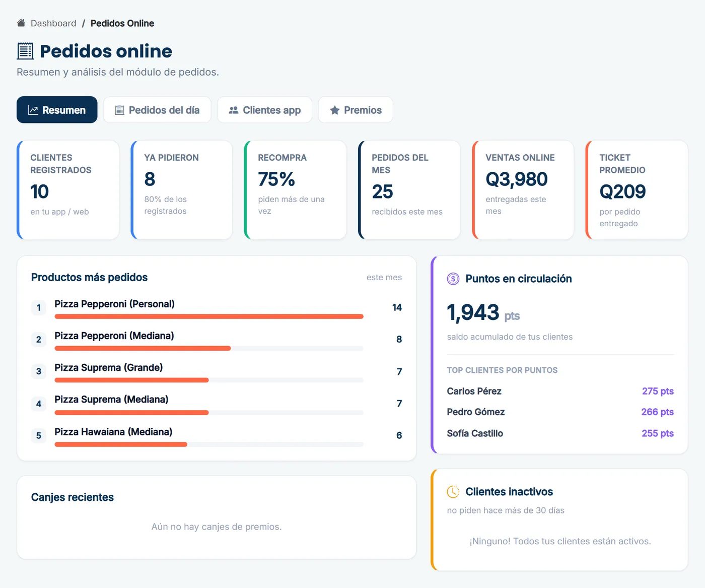Click the Ventas Online Q3,980 value
This screenshot has width=705, height=588.
(517, 179)
